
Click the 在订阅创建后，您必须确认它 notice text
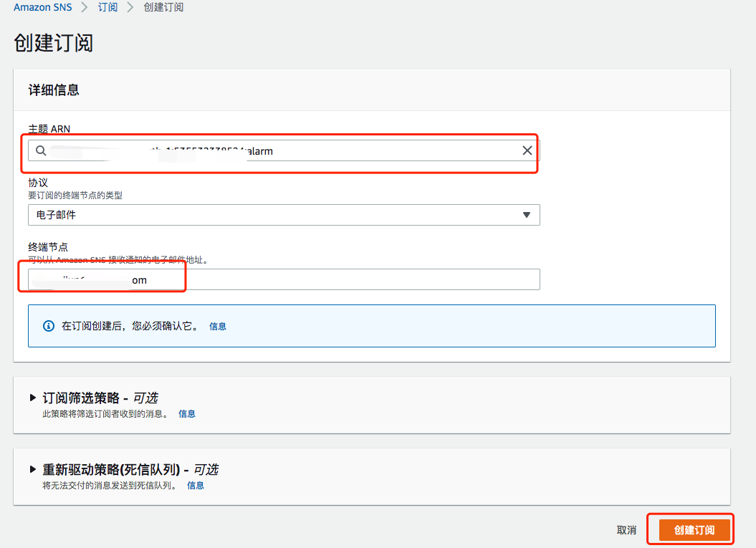click(x=130, y=327)
